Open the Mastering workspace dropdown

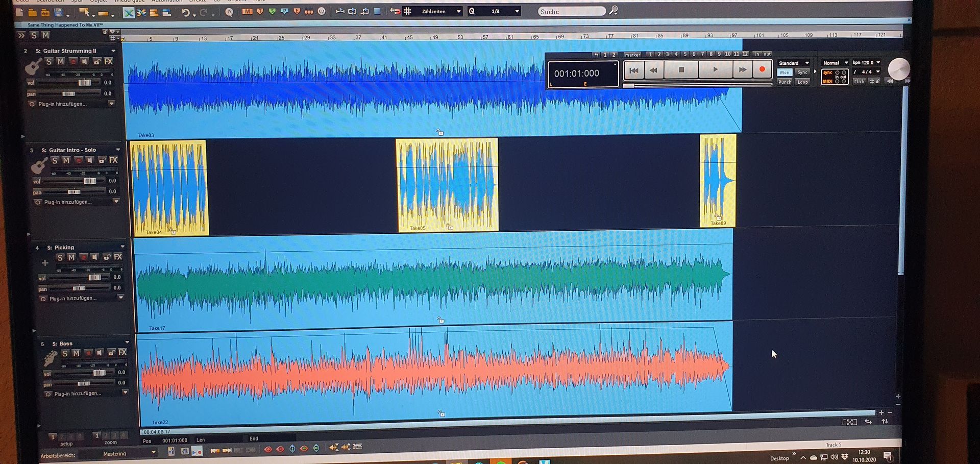153,452
